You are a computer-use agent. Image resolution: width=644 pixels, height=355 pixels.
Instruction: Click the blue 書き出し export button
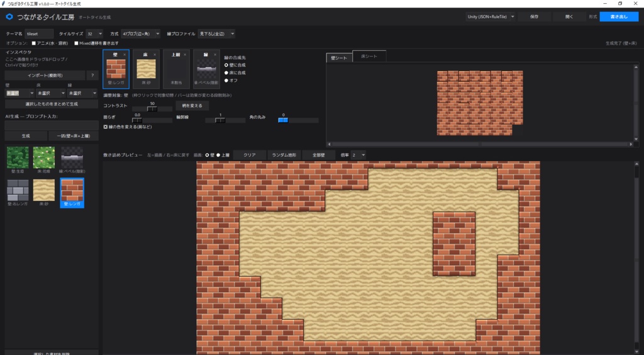pyautogui.click(x=619, y=17)
